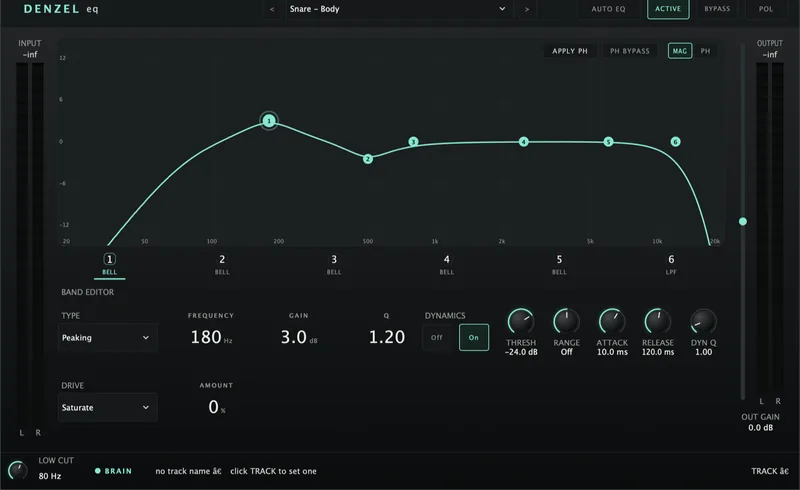Click the frequency value 180 Hz
The image size is (800, 490).
[211, 337]
